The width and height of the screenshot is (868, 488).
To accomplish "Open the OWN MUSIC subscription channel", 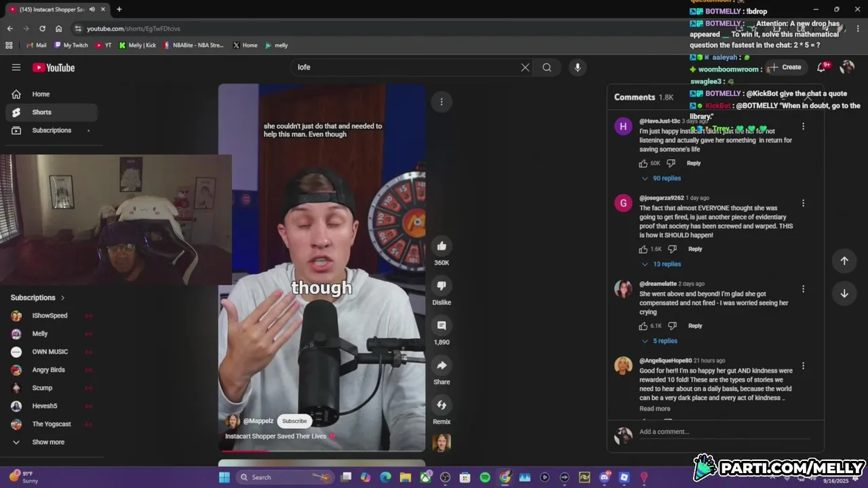I will 52,352.
